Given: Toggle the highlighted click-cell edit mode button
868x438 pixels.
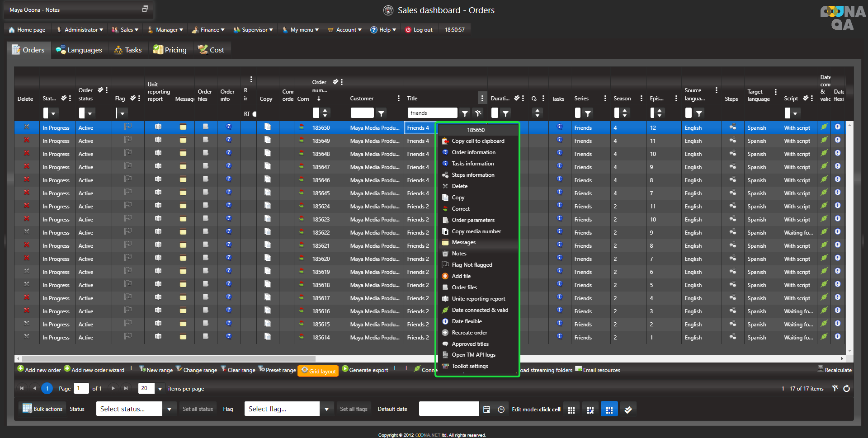Looking at the screenshot, I should 609,410.
